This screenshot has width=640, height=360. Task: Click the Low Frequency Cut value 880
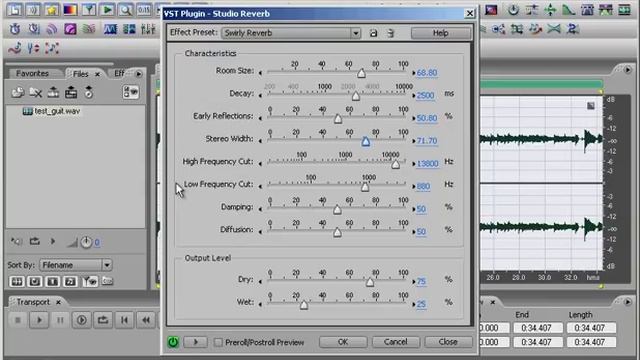click(423, 187)
